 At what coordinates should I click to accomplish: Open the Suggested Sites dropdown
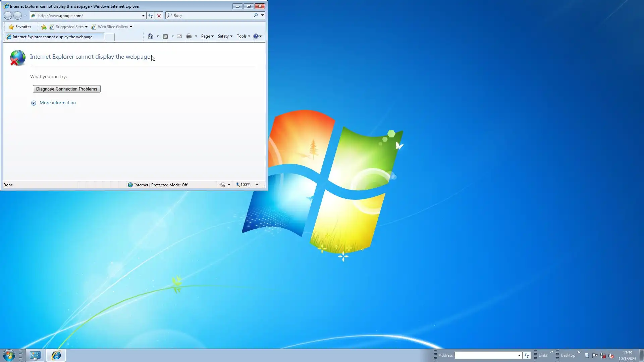click(86, 27)
